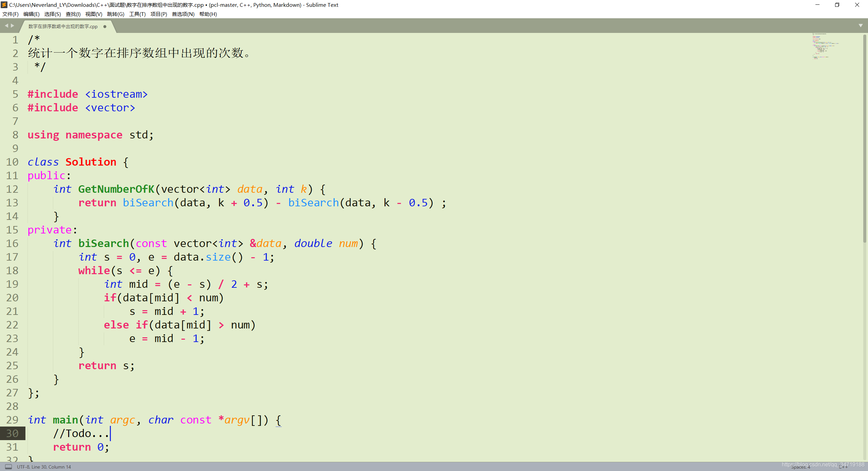Click 'e = mid - 1;' on line 23
The height and width of the screenshot is (471, 868).
[x=167, y=338]
